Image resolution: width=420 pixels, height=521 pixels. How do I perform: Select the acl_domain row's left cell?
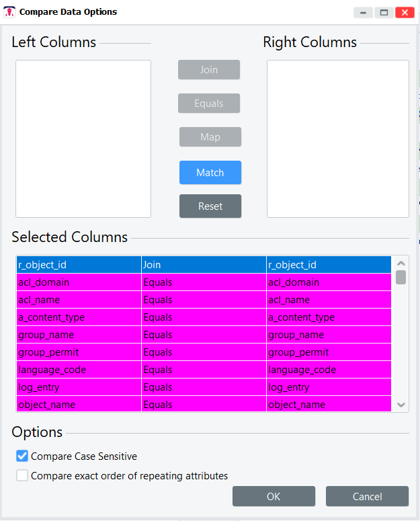click(x=78, y=282)
